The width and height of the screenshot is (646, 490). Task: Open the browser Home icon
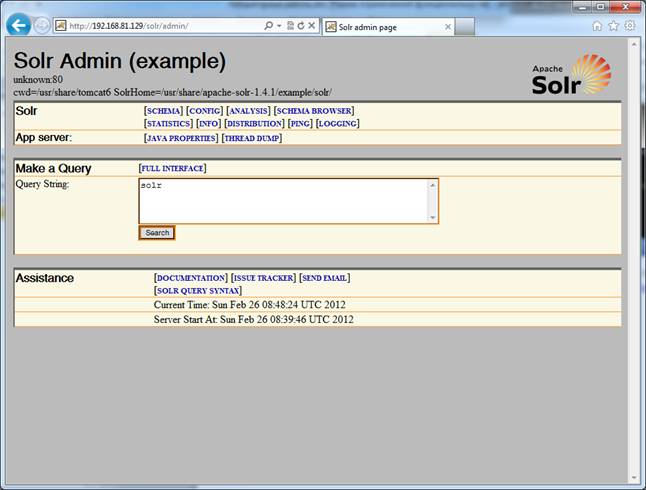click(597, 26)
